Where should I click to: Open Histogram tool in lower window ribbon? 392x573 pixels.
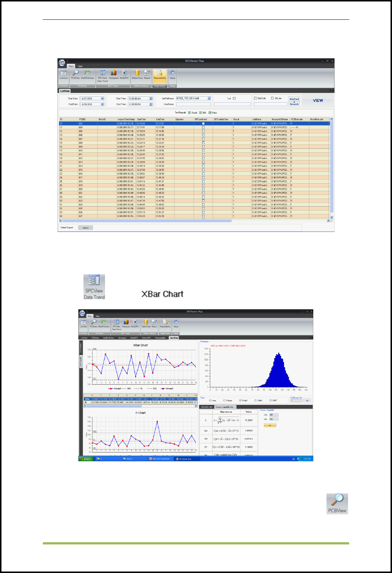(x=126, y=324)
